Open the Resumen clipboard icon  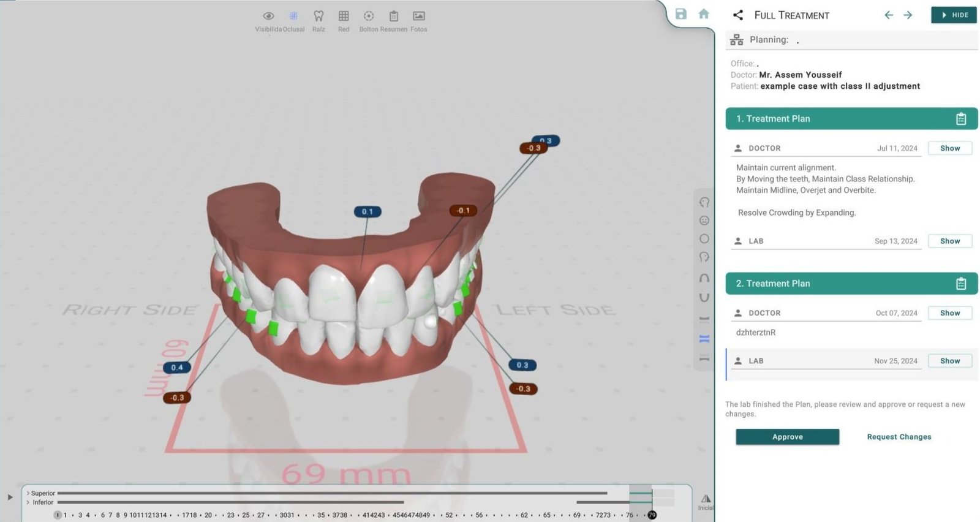(x=394, y=17)
